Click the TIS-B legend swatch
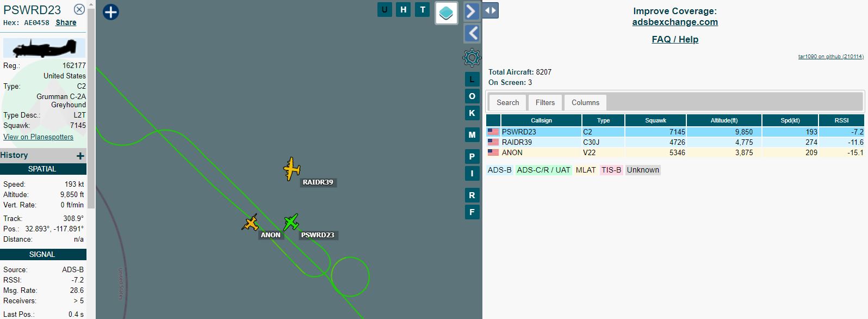The image size is (868, 319). (x=611, y=170)
